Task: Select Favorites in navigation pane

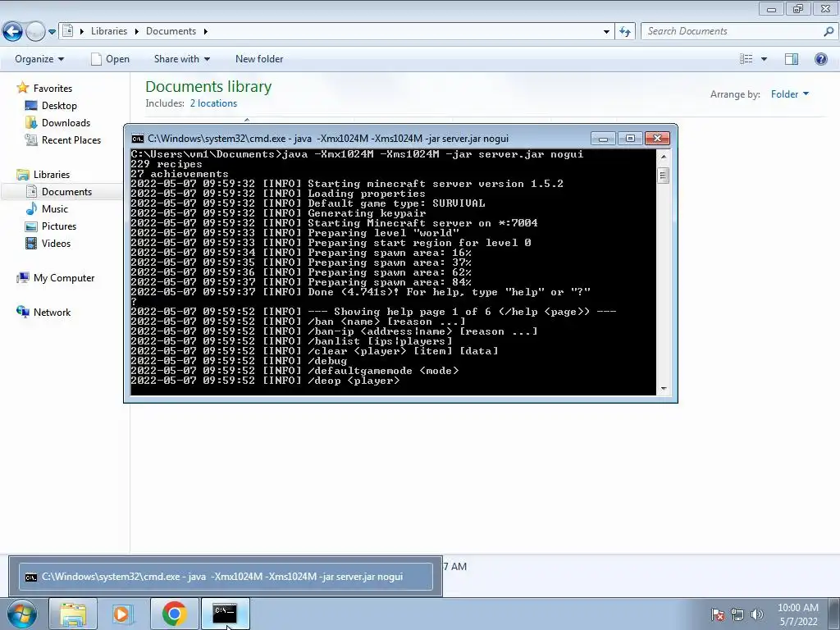Action: click(x=52, y=89)
